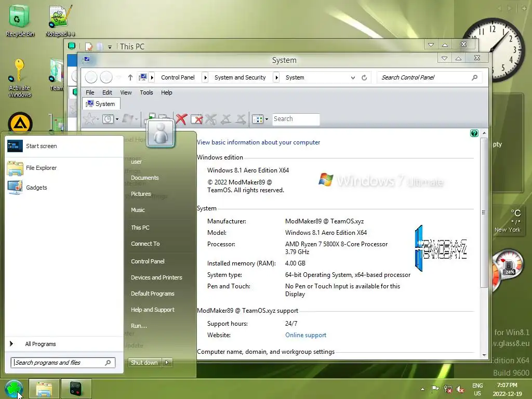Viewport: 532px width, 399px height.
Task: Open the favorites star toolbar icon
Action: [89, 119]
